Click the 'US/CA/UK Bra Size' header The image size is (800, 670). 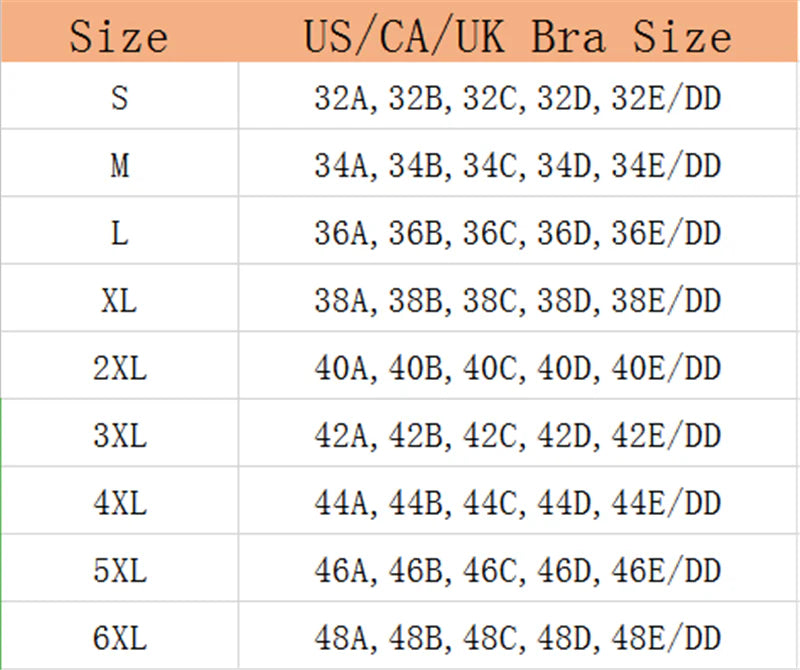pyautogui.click(x=518, y=37)
